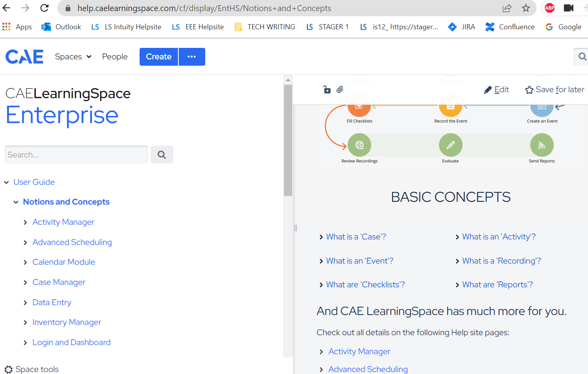Image resolution: width=588 pixels, height=374 pixels.
Task: Open the share page icon in address bar
Action: tap(507, 8)
